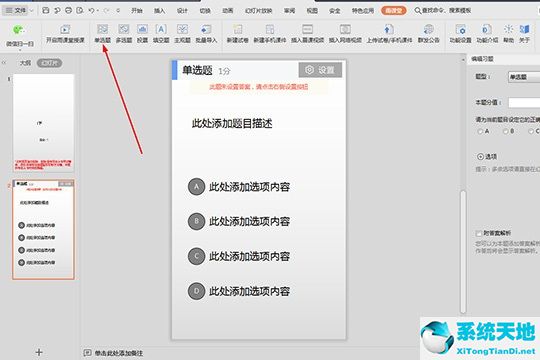Click option D text on the slide
540x360 pixels.
pyautogui.click(x=249, y=291)
